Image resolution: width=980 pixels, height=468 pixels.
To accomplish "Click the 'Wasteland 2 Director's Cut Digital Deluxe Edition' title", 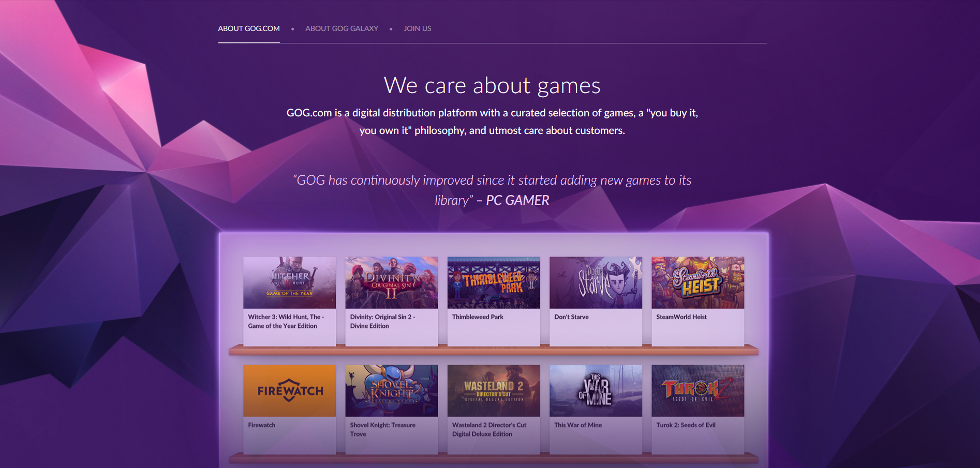I will click(x=489, y=429).
